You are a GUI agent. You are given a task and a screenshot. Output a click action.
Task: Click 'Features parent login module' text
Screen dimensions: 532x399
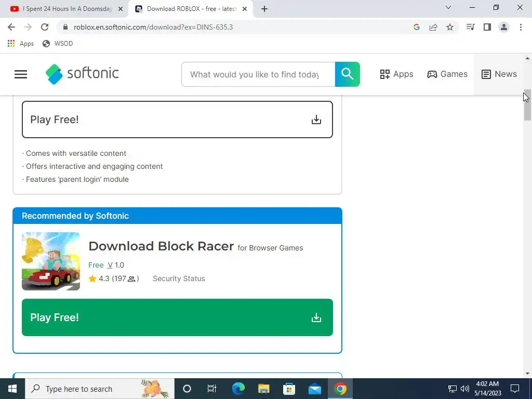point(77,179)
